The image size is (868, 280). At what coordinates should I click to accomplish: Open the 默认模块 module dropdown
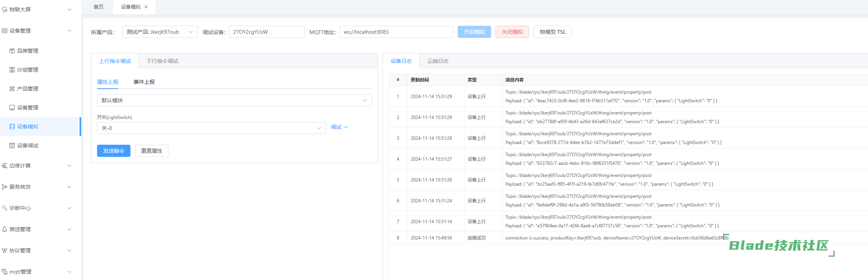pos(234,100)
